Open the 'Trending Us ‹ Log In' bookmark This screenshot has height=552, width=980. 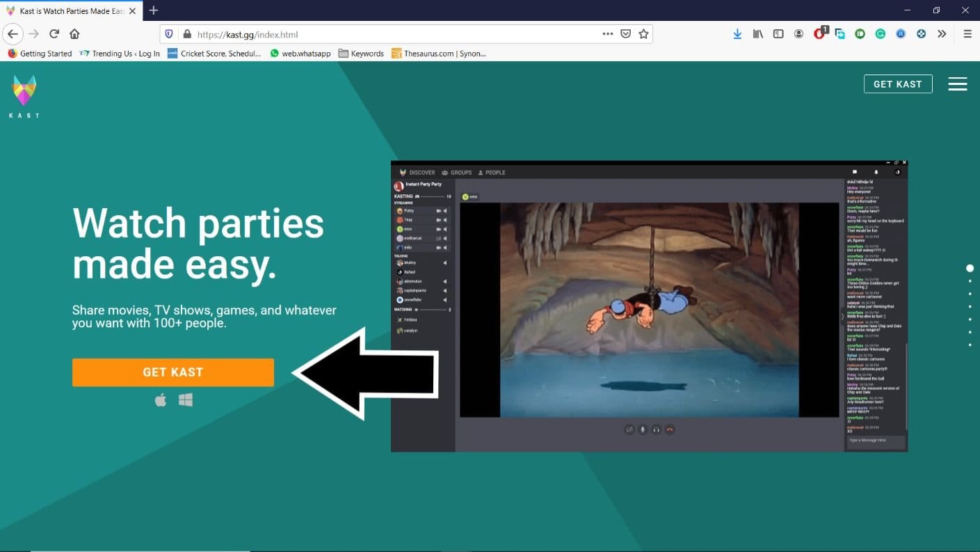(120, 54)
